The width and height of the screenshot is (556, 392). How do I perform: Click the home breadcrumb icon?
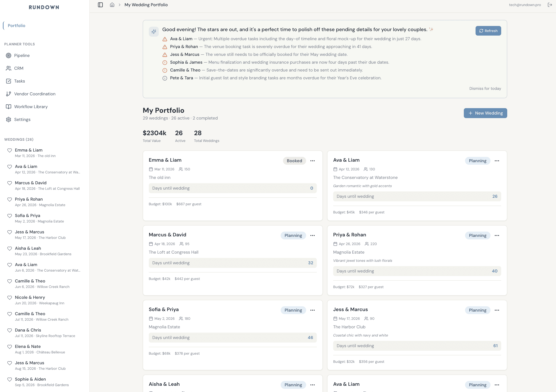[112, 5]
